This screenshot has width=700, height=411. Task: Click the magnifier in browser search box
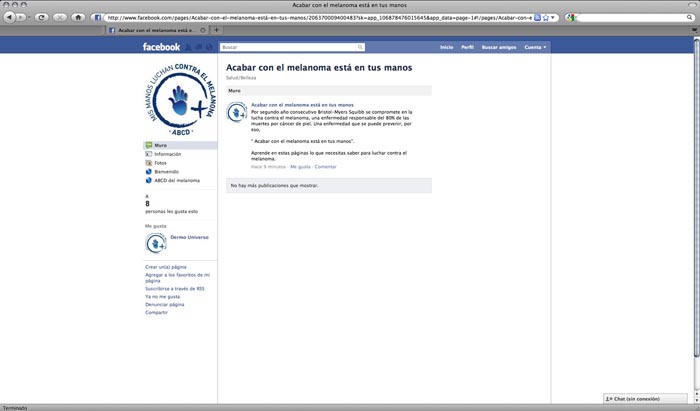click(x=690, y=17)
